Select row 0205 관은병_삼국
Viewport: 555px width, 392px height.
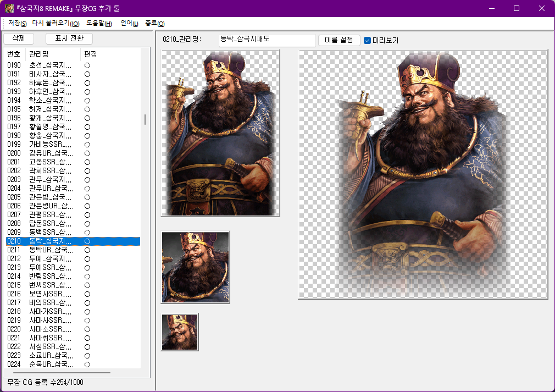pos(73,197)
